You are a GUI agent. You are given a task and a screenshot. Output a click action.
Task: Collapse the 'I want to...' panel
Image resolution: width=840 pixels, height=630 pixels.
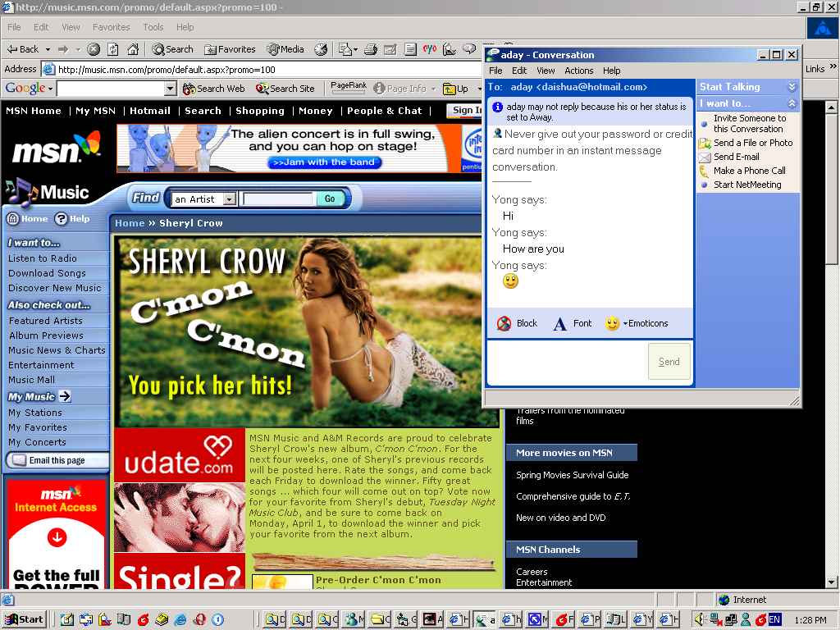pos(792,103)
